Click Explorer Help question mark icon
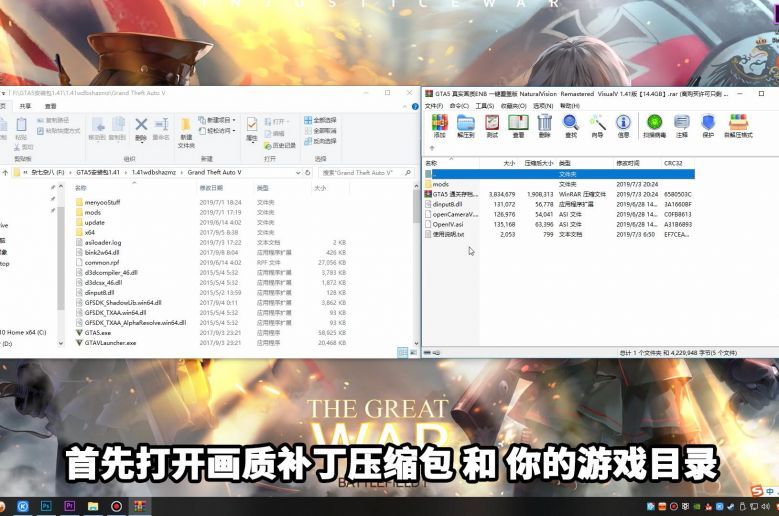The height and width of the screenshot is (516, 779). (415, 106)
